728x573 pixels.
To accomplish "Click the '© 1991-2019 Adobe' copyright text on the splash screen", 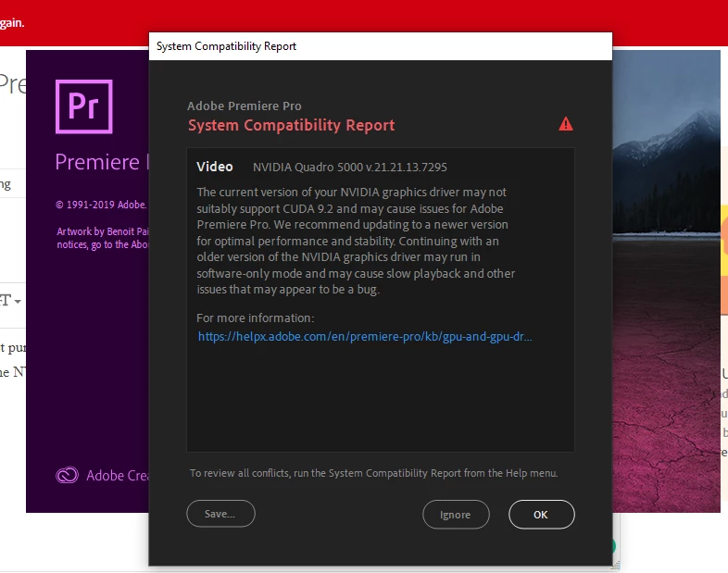I will coord(101,205).
